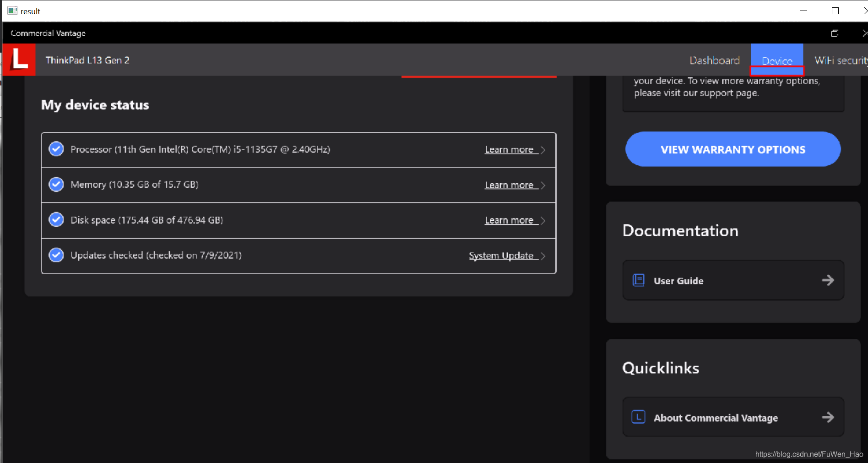This screenshot has height=463, width=868.
Task: Open the User Guide card
Action: (x=733, y=280)
